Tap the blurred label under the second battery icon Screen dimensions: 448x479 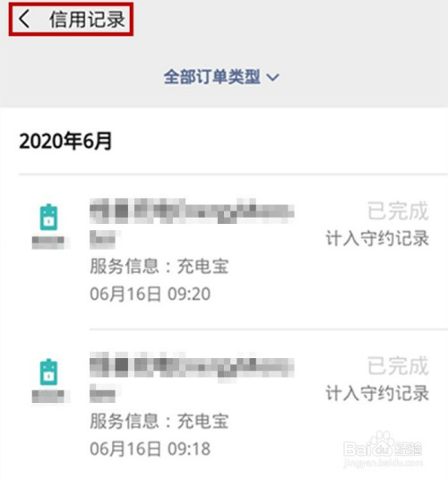[49, 397]
